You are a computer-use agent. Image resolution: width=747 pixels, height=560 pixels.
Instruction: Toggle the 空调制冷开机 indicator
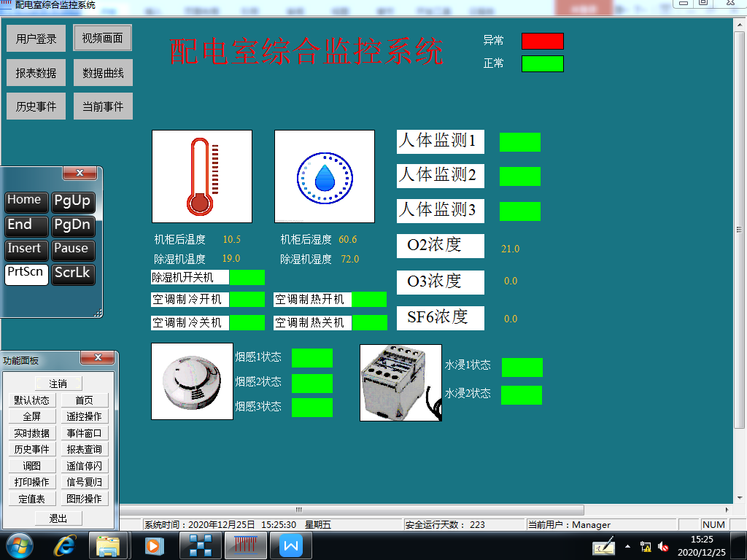pyautogui.click(x=247, y=300)
